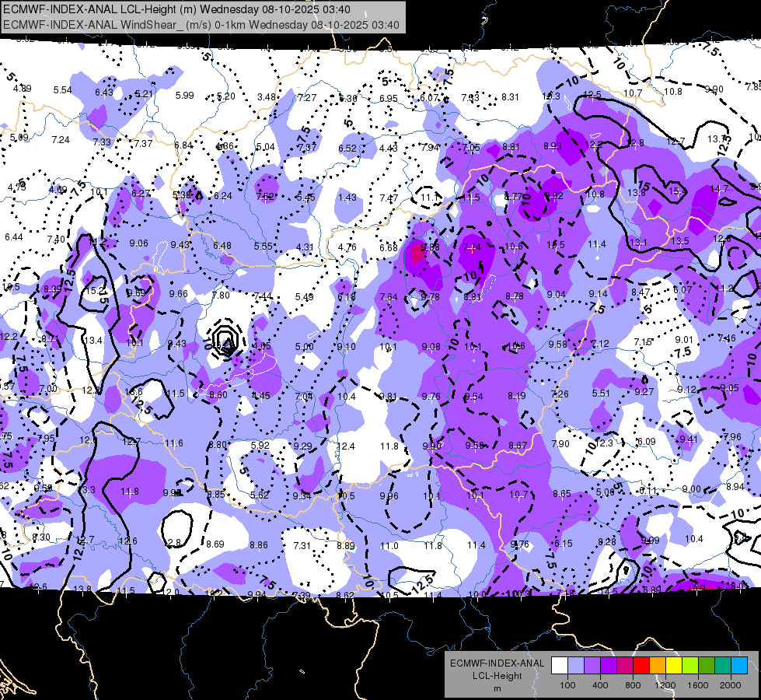
Task: Click the 12.4 wind shear value
Action: click(346, 446)
